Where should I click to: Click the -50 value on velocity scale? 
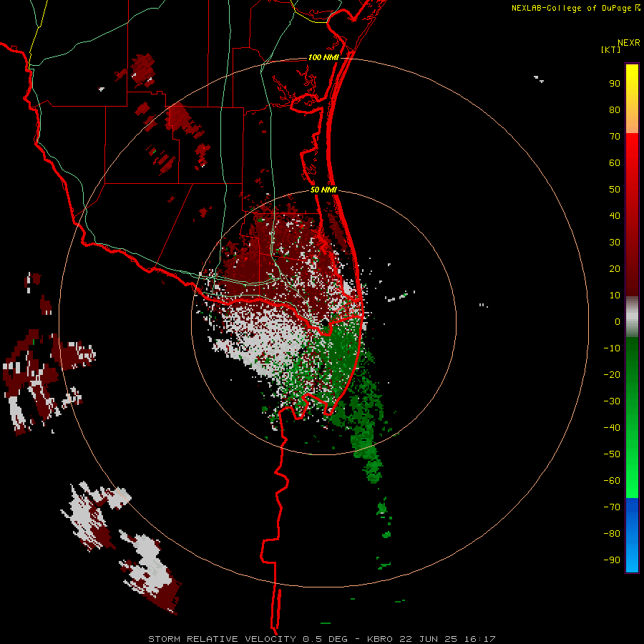[x=612, y=454]
